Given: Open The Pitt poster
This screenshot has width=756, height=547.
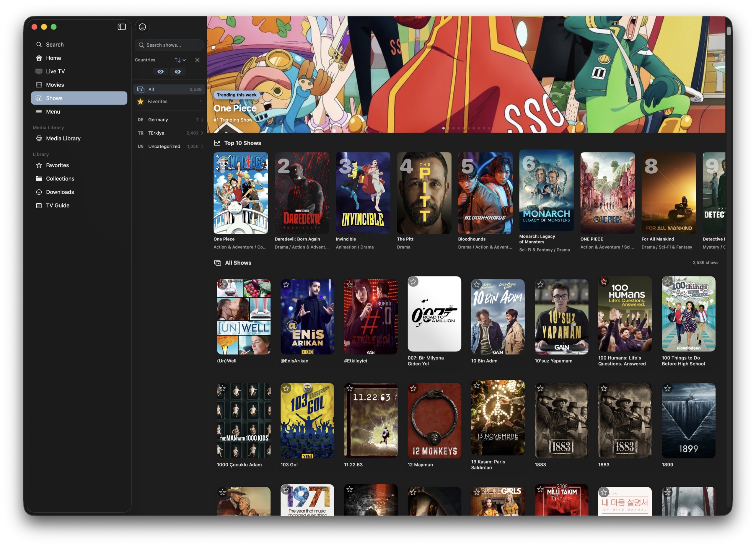Looking at the screenshot, I should click(x=424, y=193).
